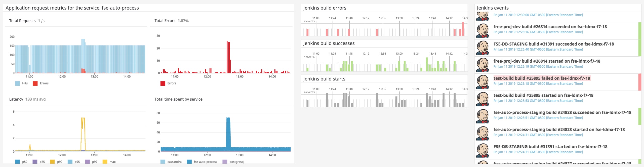Click Jenkins avatar beside free-proj-dev #26814 started event
This screenshot has height=167, width=644.
(482, 65)
